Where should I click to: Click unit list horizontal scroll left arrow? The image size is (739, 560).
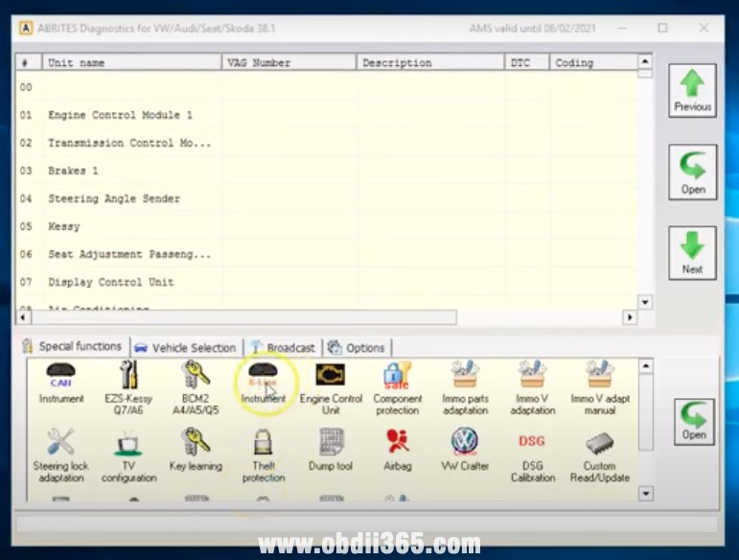click(23, 317)
